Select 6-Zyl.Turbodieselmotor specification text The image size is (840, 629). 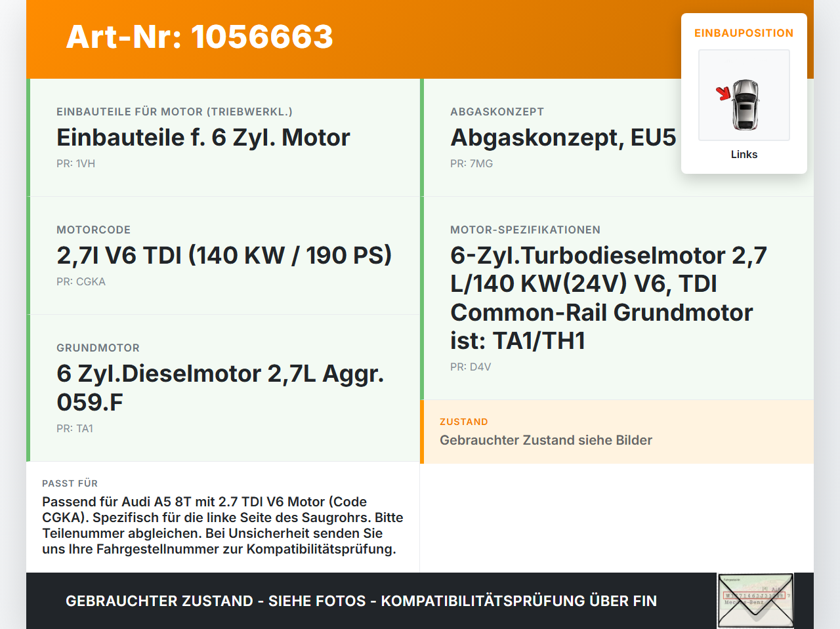608,298
